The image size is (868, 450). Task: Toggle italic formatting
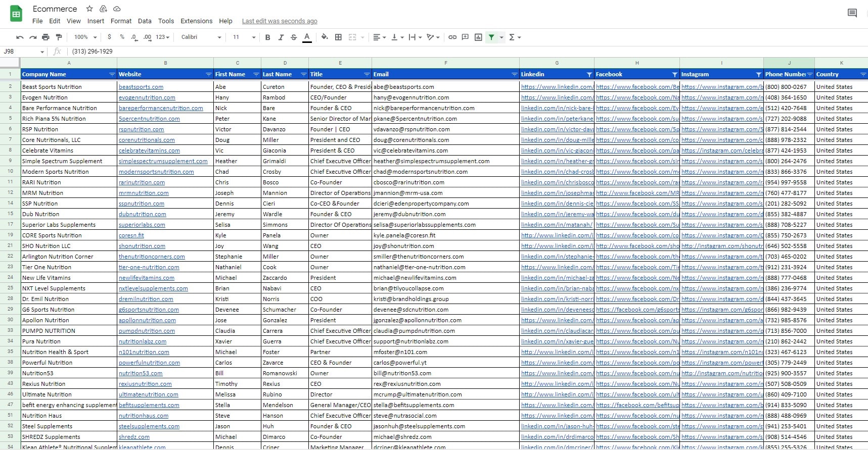(x=281, y=37)
